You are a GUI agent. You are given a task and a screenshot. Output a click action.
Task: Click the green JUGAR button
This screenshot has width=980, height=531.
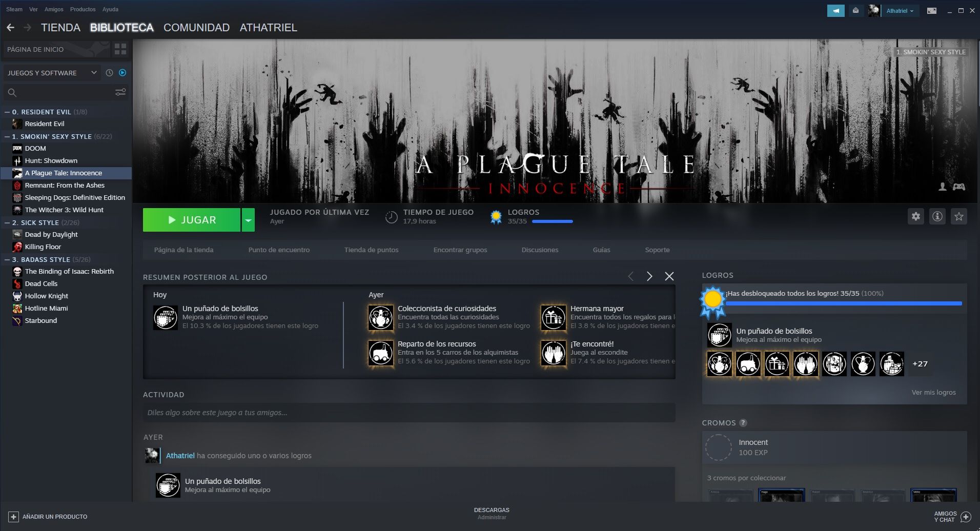tap(192, 219)
